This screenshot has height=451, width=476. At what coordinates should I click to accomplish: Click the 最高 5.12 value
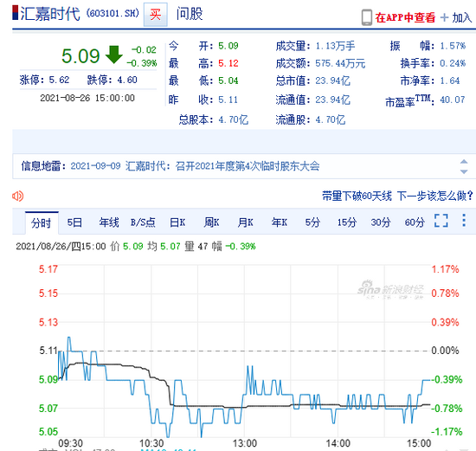click(228, 63)
